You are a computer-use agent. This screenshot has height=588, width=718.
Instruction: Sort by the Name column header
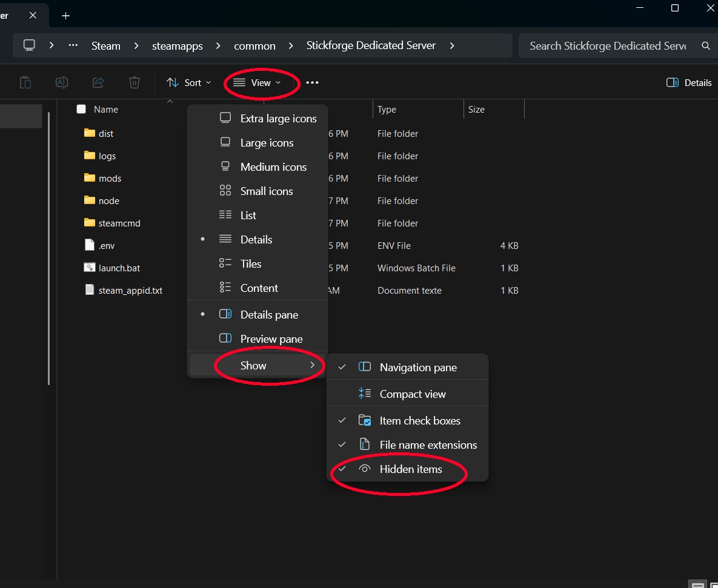(106, 110)
